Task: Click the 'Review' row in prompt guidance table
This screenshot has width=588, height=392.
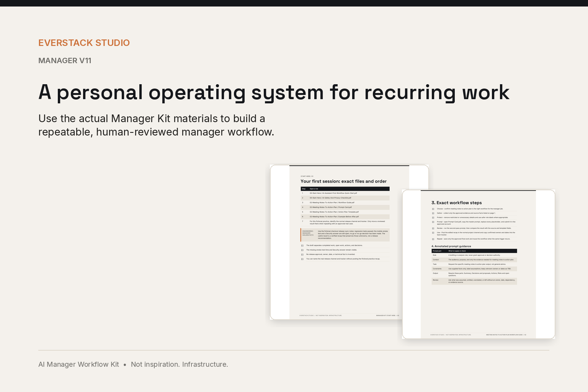Action: [x=474, y=281]
